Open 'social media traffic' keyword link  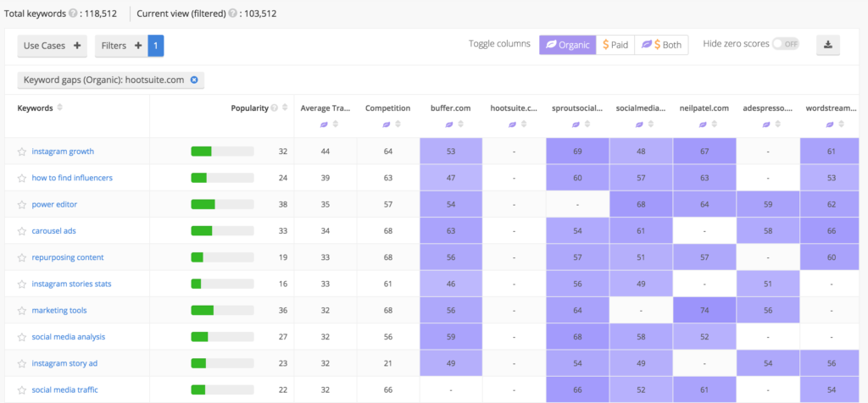tap(64, 390)
